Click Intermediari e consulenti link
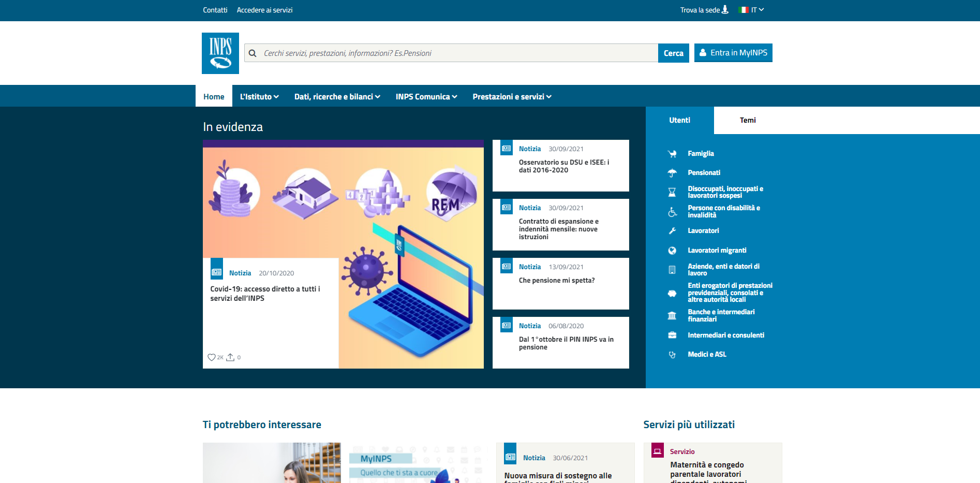This screenshot has height=483, width=980. (x=726, y=335)
